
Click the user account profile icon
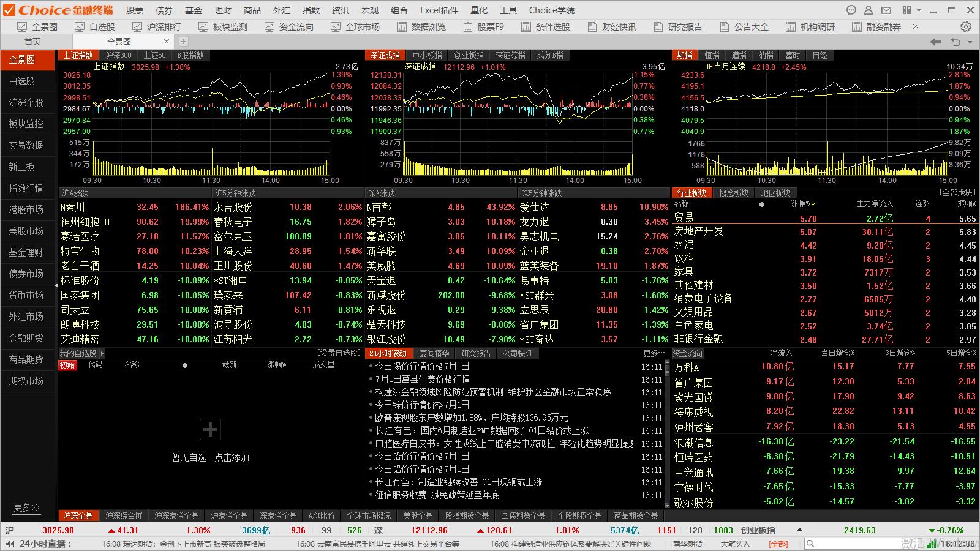pos(868,10)
